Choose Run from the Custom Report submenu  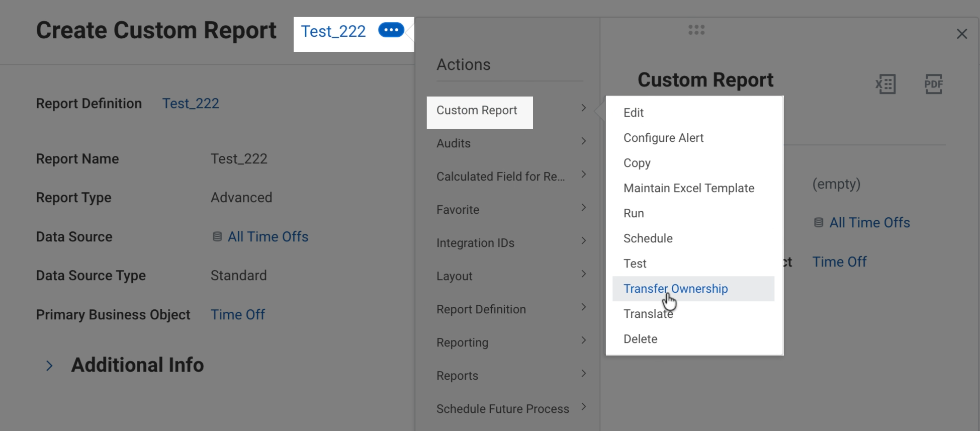[x=693, y=213]
